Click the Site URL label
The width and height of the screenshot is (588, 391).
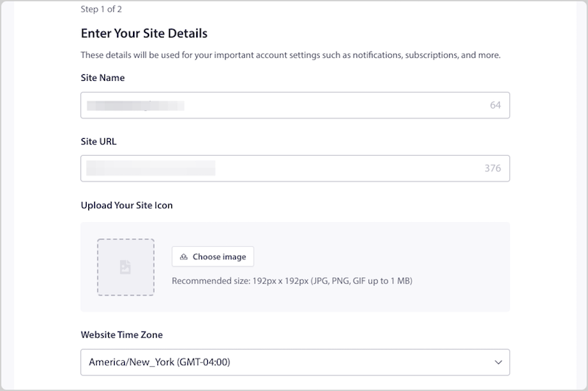[x=98, y=142]
